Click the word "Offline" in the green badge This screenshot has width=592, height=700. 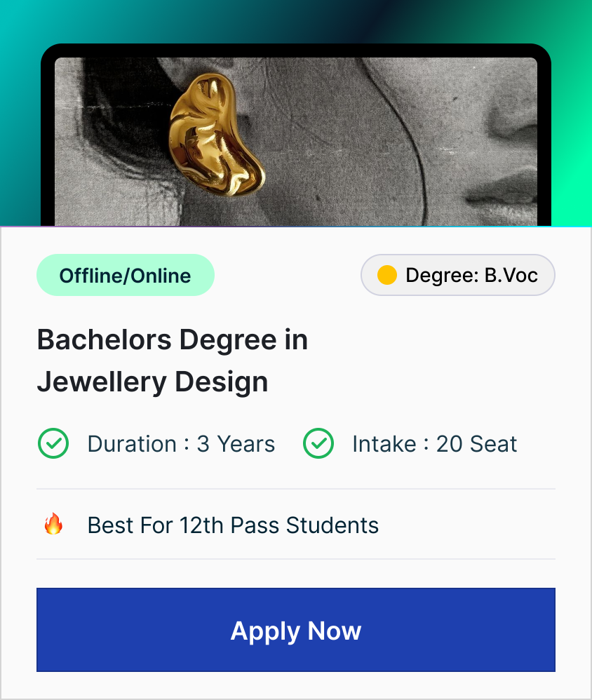point(89,276)
